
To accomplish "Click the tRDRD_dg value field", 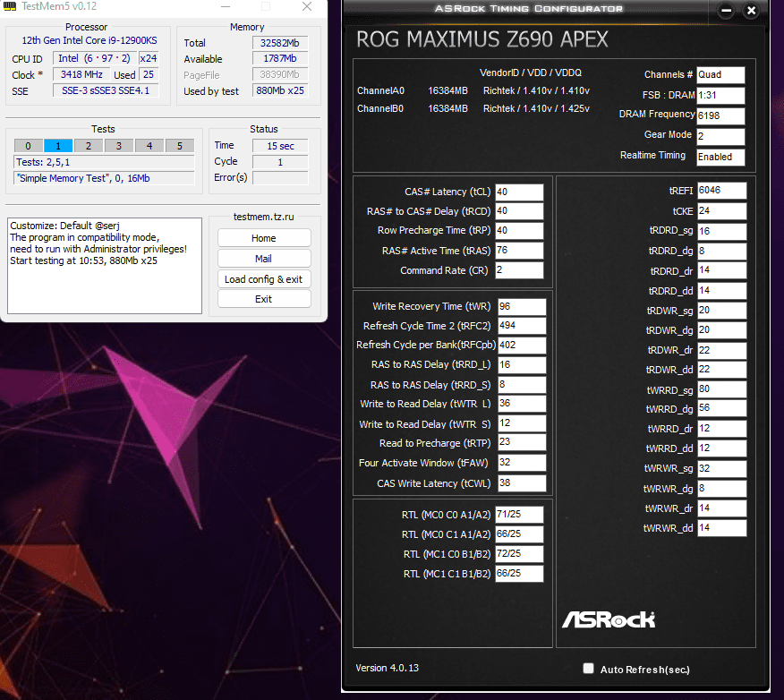I will (x=722, y=251).
